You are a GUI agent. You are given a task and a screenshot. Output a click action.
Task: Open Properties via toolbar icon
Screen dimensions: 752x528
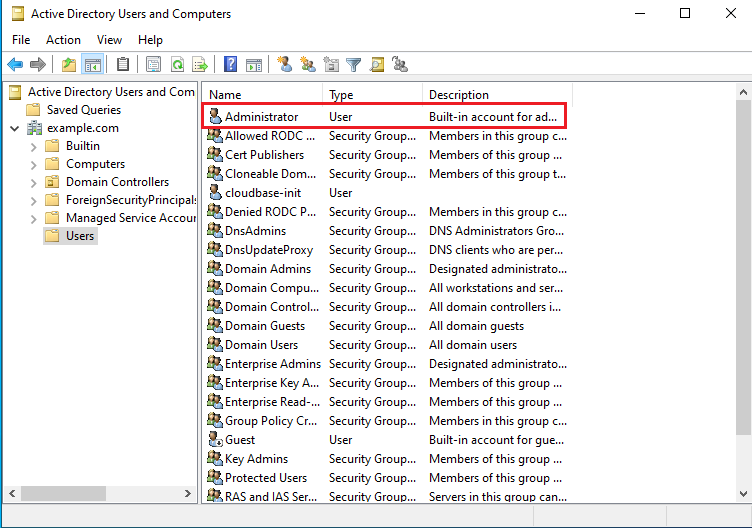pyautogui.click(x=153, y=64)
